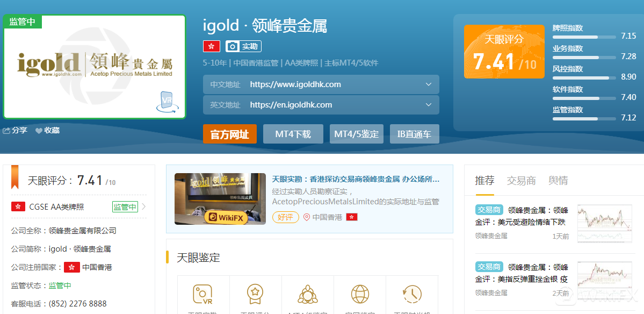Open CGSE license details chevron
The image size is (644, 314).
point(144,206)
